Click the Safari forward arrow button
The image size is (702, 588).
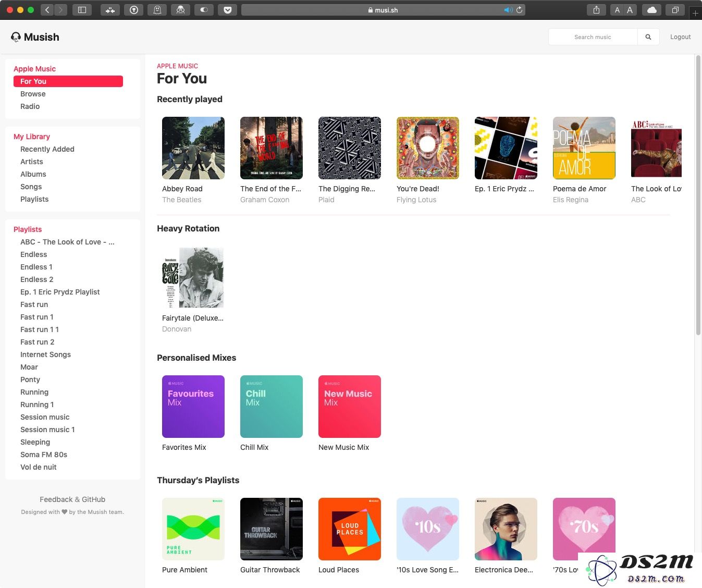(61, 9)
